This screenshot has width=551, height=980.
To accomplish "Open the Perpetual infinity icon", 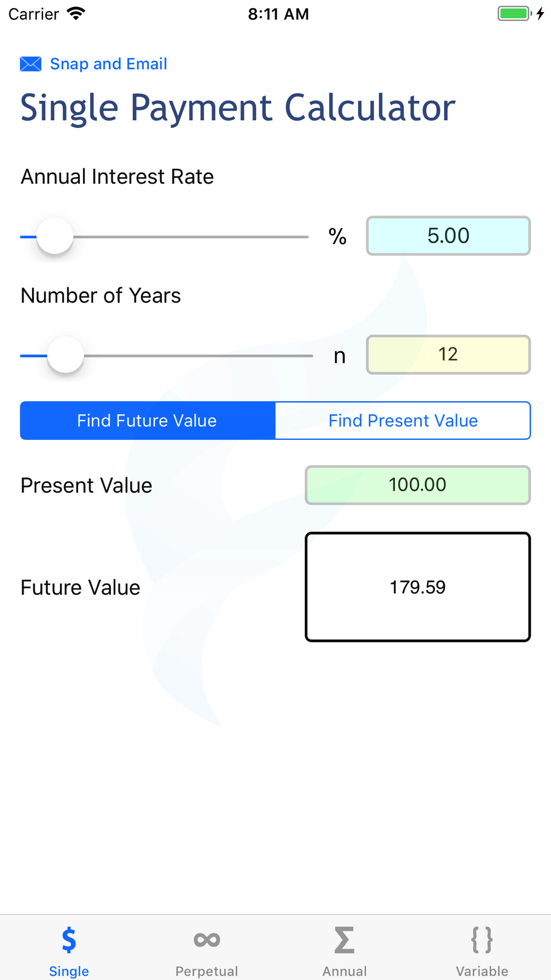I will 207,940.
